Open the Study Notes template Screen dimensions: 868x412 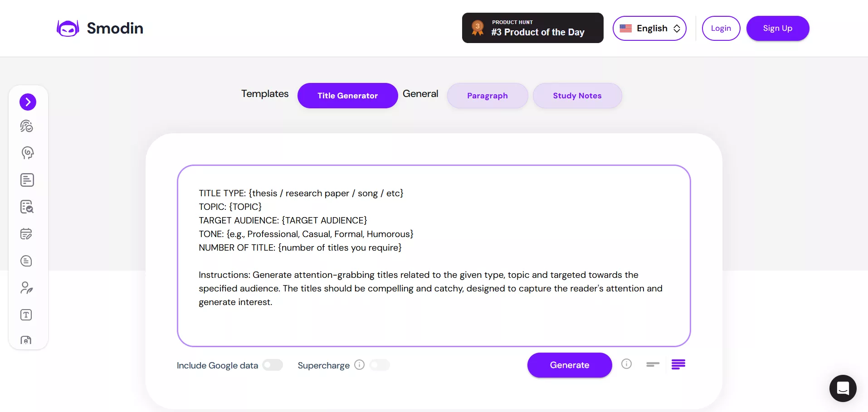(577, 96)
